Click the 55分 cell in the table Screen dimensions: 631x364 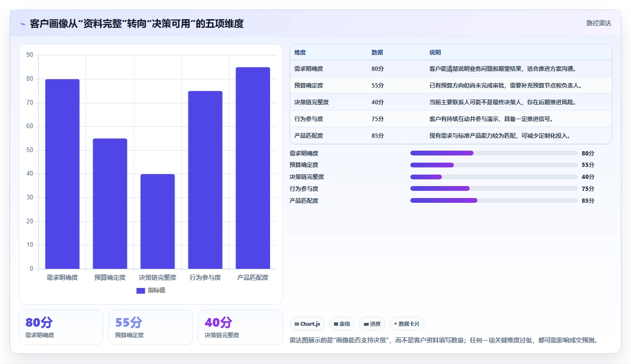[378, 86]
